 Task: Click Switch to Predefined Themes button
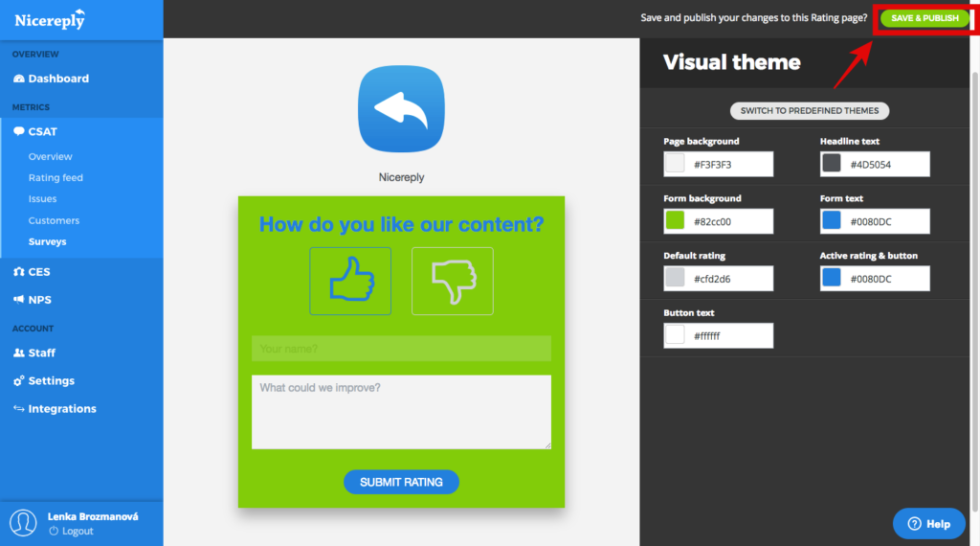810,111
